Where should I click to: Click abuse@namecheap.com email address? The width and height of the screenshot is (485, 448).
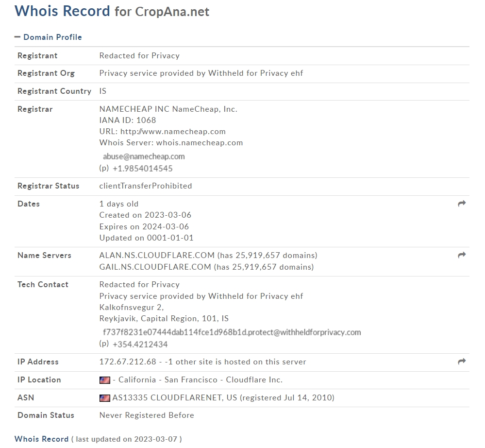144,156
